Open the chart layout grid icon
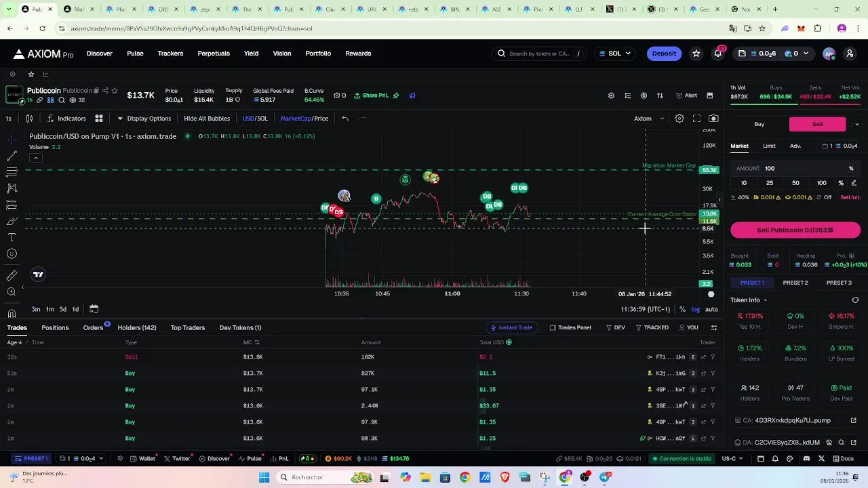 click(99, 119)
